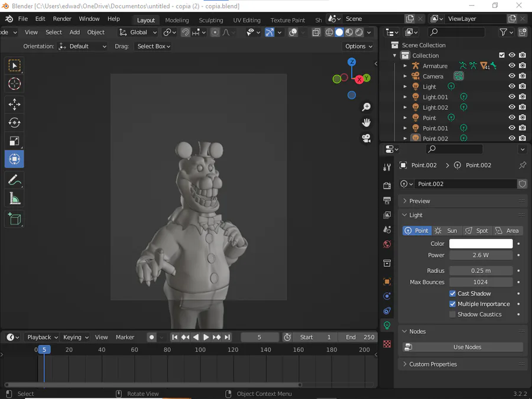Expand the Preview panel
This screenshot has width=532, height=399.
[x=420, y=201]
